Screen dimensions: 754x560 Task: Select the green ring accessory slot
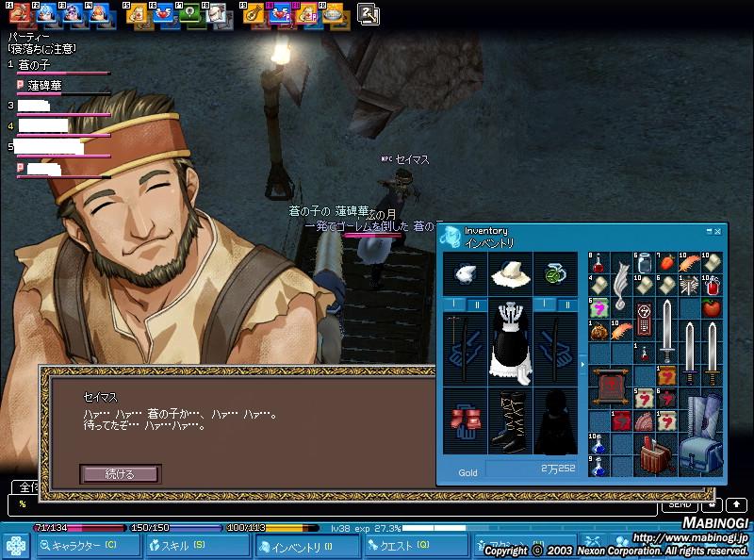pyautogui.click(x=555, y=273)
